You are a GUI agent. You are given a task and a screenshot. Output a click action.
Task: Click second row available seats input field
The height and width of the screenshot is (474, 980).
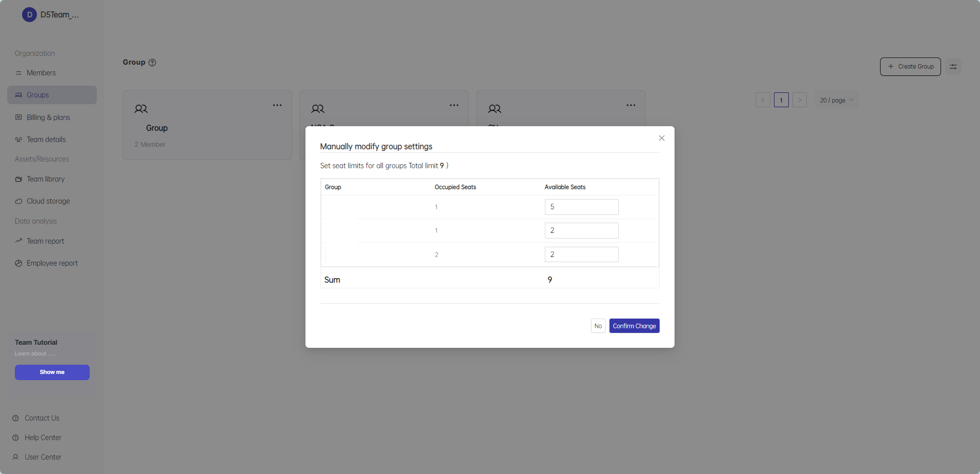[581, 231]
